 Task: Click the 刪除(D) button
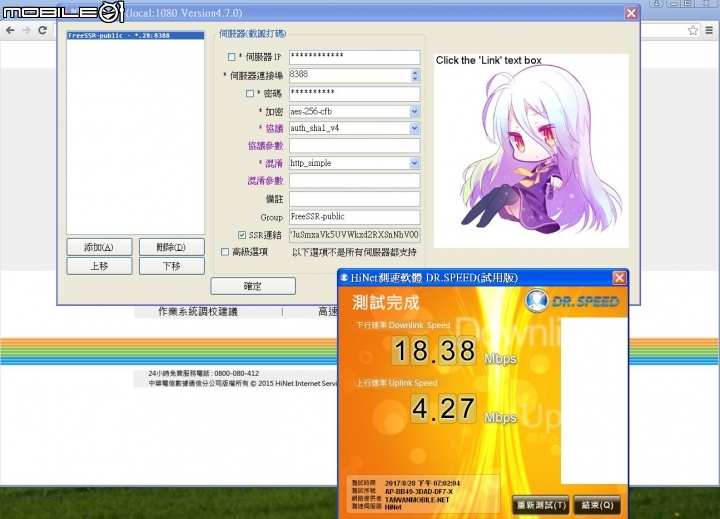coord(172,247)
